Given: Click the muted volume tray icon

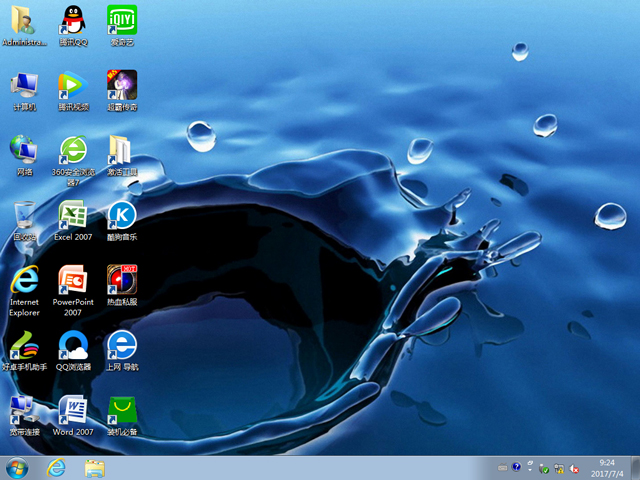Looking at the screenshot, I should coord(576,467).
